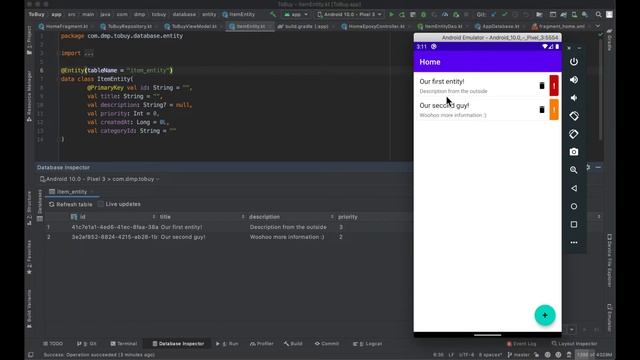Delete 'Our first entity!' with trash icon
The image size is (640, 360).
[x=542, y=85]
